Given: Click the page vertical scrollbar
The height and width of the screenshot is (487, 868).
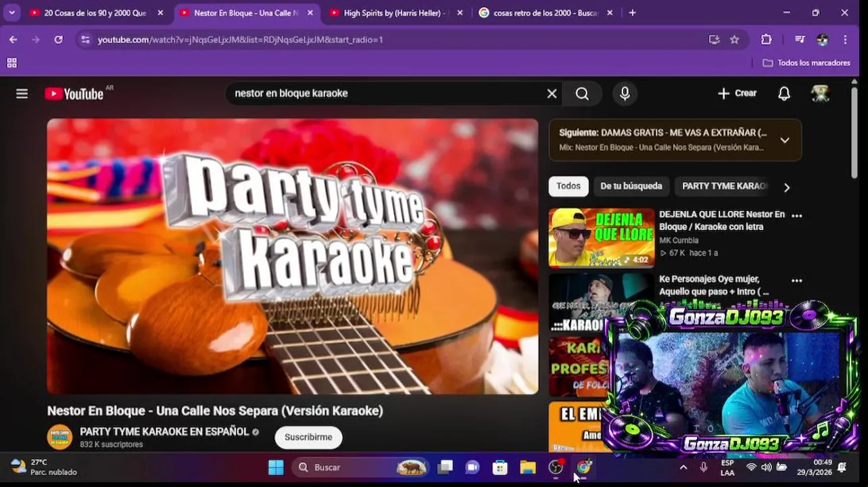Looking at the screenshot, I should pos(854,132).
